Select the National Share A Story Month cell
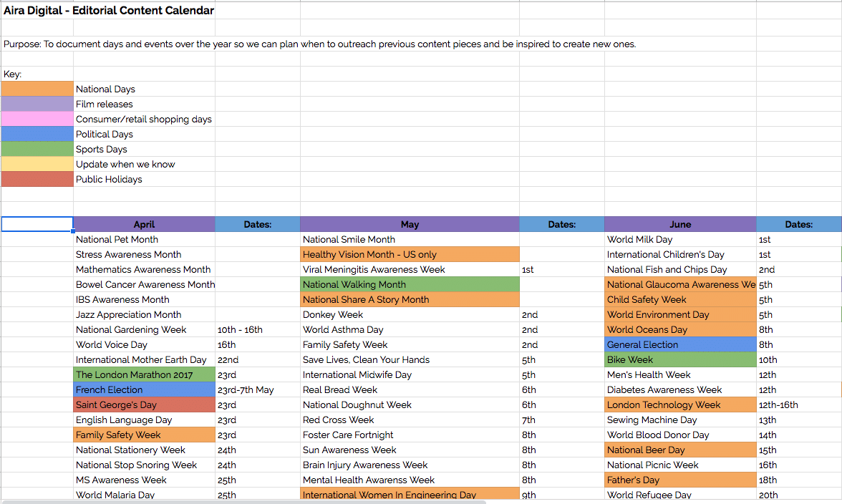The image size is (842, 504). 410,299
